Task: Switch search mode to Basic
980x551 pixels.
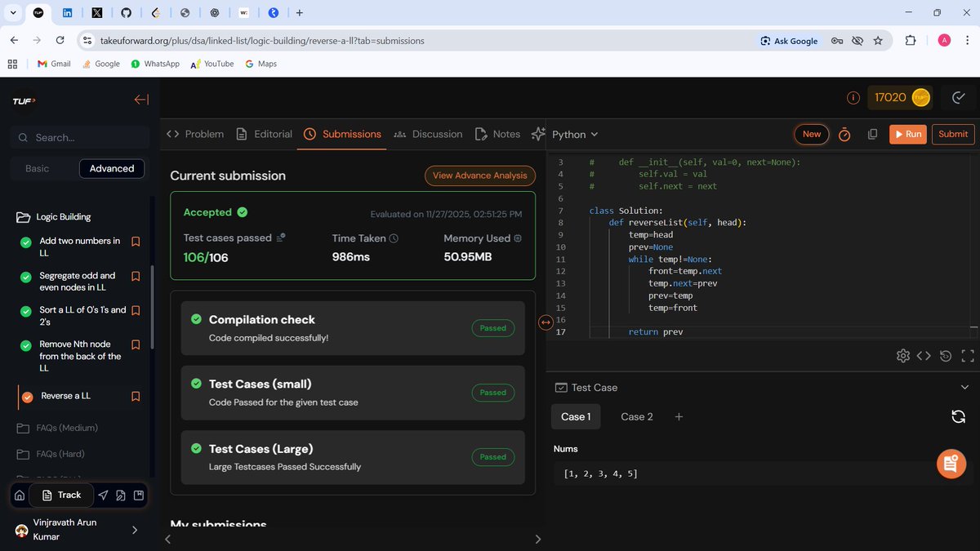Action: tap(37, 168)
